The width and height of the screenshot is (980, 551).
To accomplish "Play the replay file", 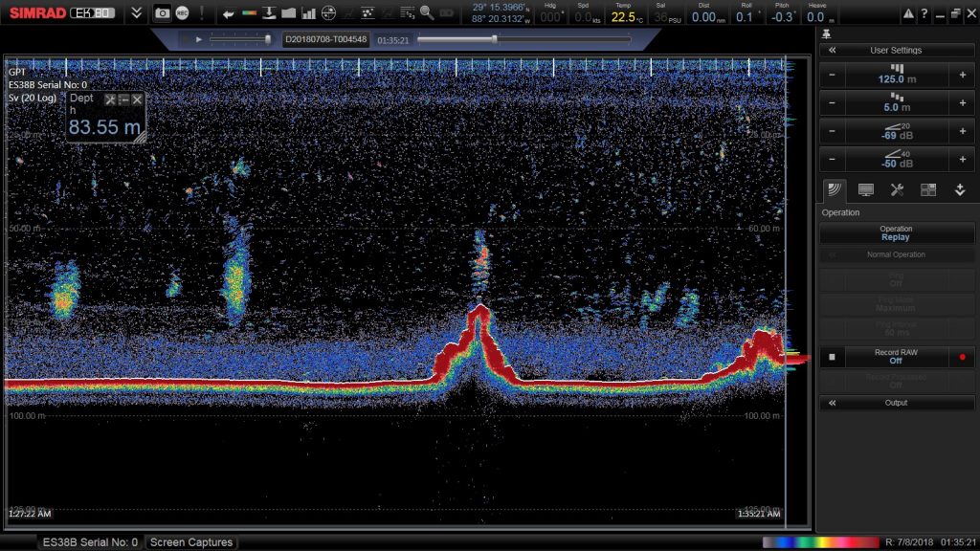I will click(198, 39).
